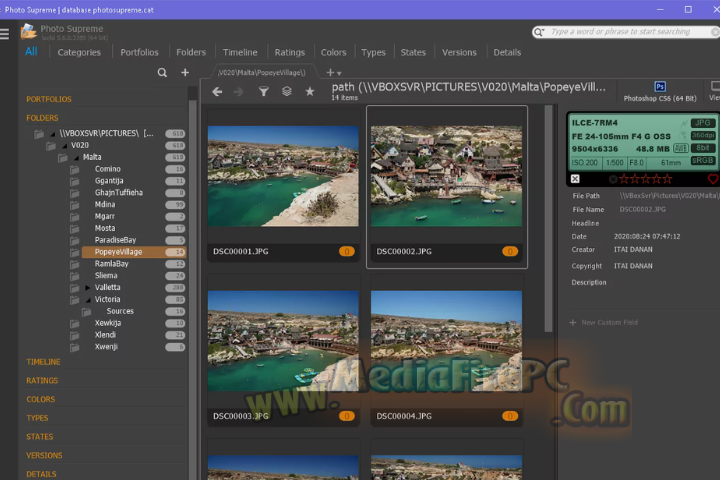720x480 pixels.
Task: Click the search magnifier in search box
Action: click(539, 32)
